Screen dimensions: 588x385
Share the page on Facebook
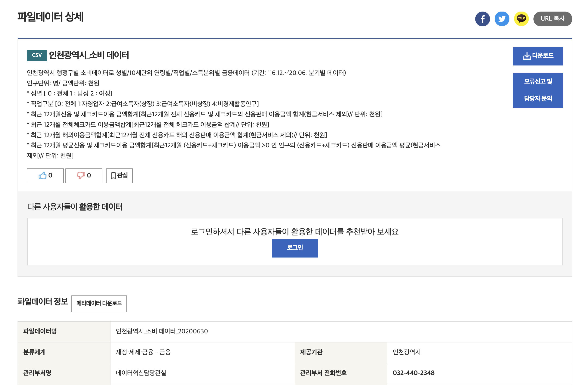click(x=482, y=19)
